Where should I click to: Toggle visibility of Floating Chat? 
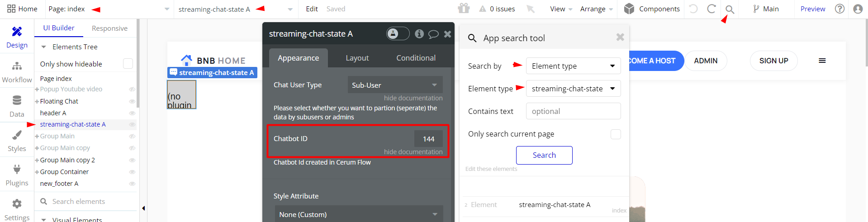[132, 101]
